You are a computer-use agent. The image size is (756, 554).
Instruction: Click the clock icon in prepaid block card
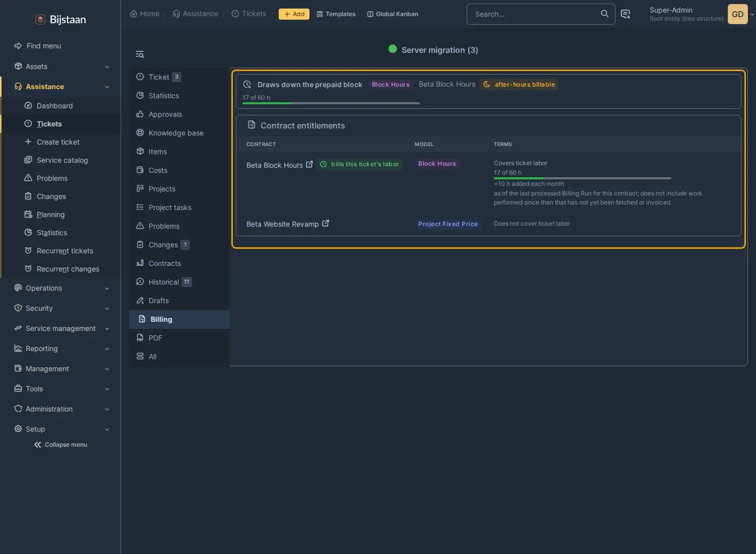pyautogui.click(x=247, y=84)
